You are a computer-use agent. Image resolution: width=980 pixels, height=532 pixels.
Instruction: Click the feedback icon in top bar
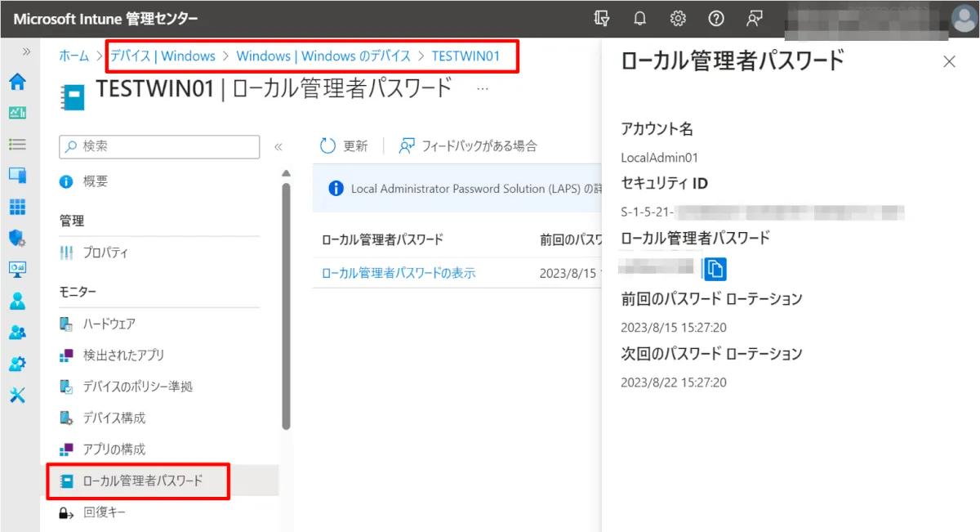click(754, 19)
